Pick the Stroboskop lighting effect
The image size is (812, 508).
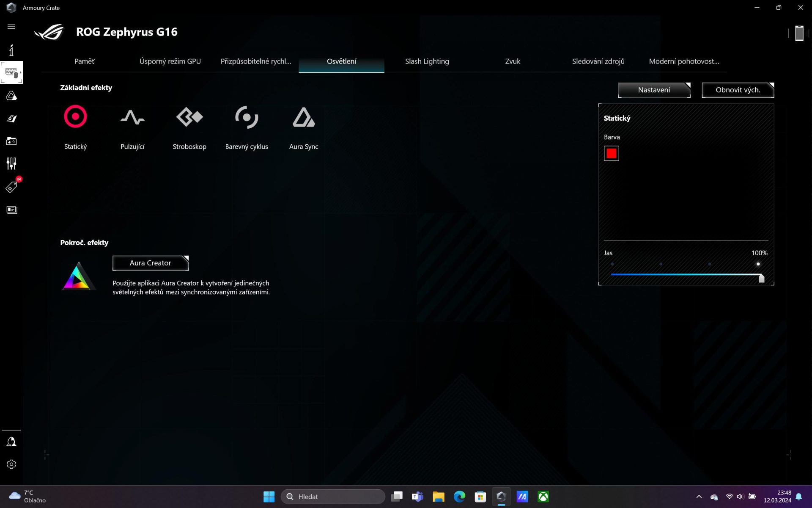189,117
